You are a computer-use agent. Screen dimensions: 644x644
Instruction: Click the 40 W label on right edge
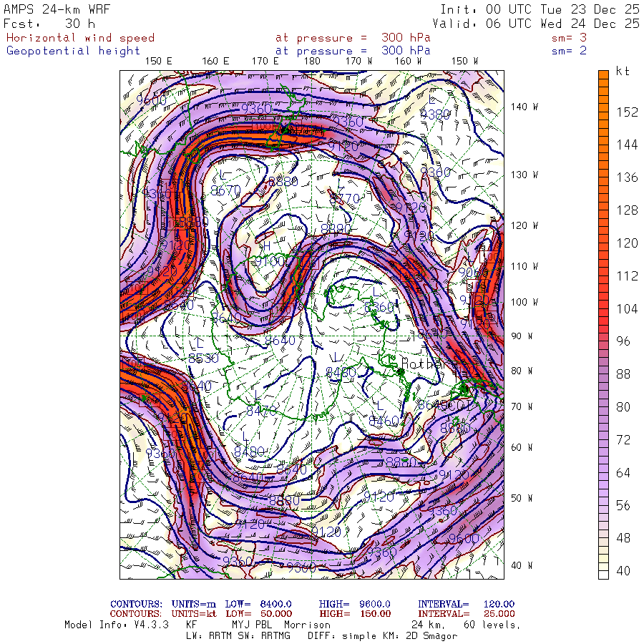(x=522, y=565)
